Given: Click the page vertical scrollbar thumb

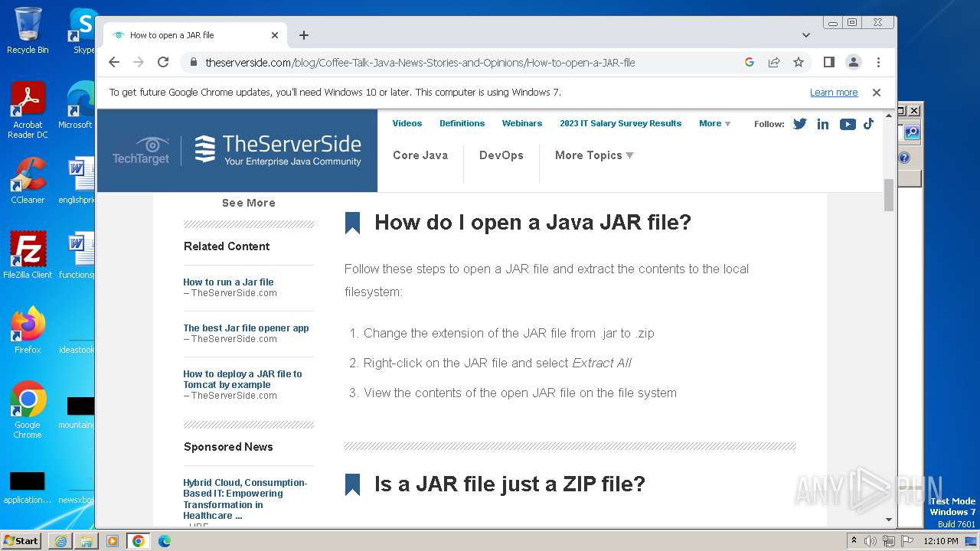Looking at the screenshot, I should pyautogui.click(x=889, y=194).
